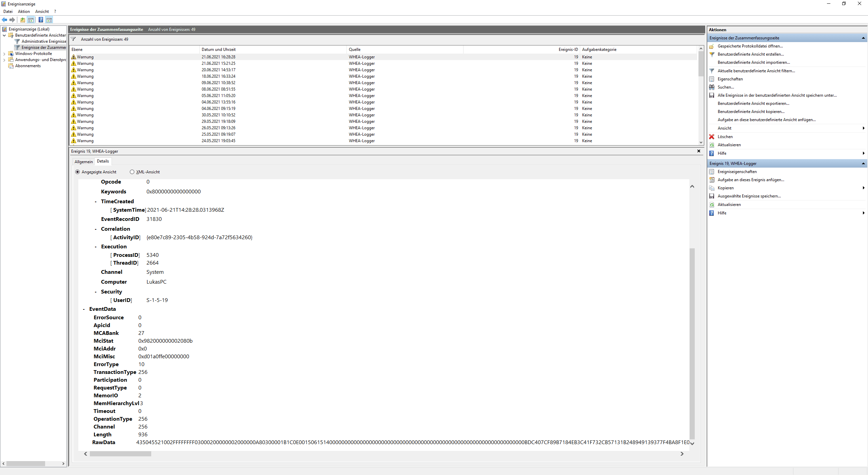
Task: Collapse Benutzerdefinierte Ansichten tree node
Action: point(4,35)
